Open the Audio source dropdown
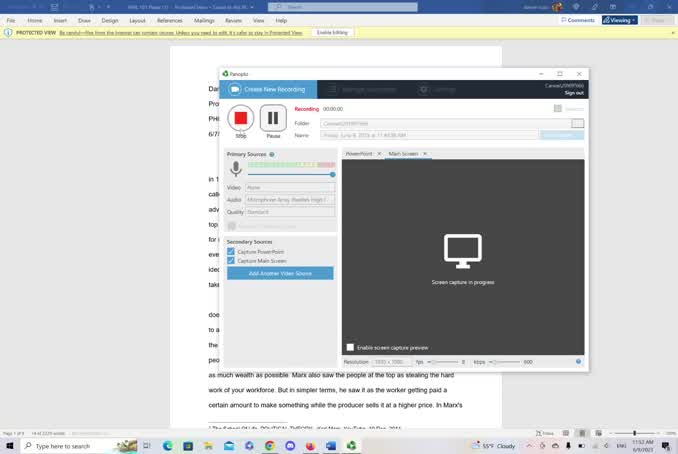The width and height of the screenshot is (678, 454). click(x=291, y=199)
